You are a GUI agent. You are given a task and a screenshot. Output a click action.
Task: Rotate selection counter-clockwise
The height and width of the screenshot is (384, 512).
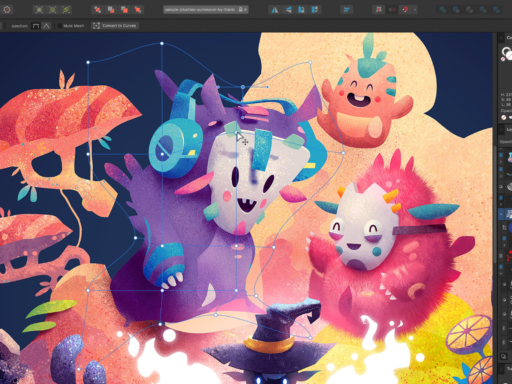point(301,10)
